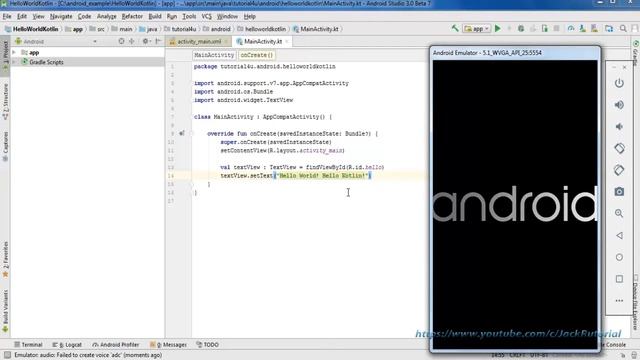
Task: Click the Hello Kotlin string in code
Action: tap(323, 176)
